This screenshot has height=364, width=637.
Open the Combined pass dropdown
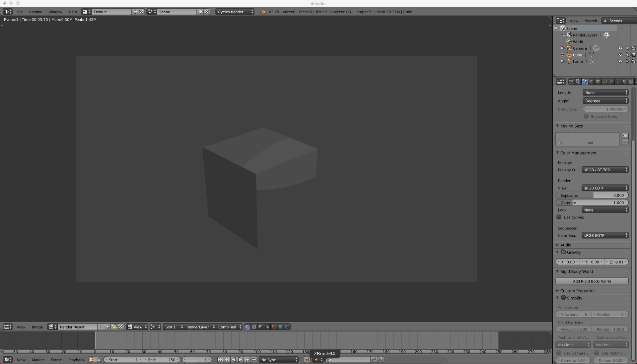[x=229, y=327]
